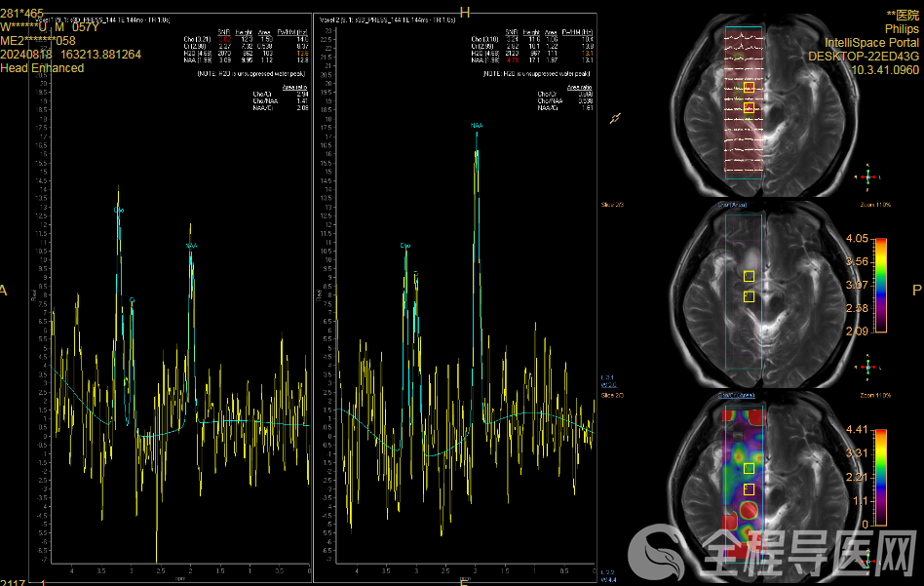The width and height of the screenshot is (924, 586).
Task: Click Area ratio heading in Voxel 2 panel
Action: click(x=579, y=87)
